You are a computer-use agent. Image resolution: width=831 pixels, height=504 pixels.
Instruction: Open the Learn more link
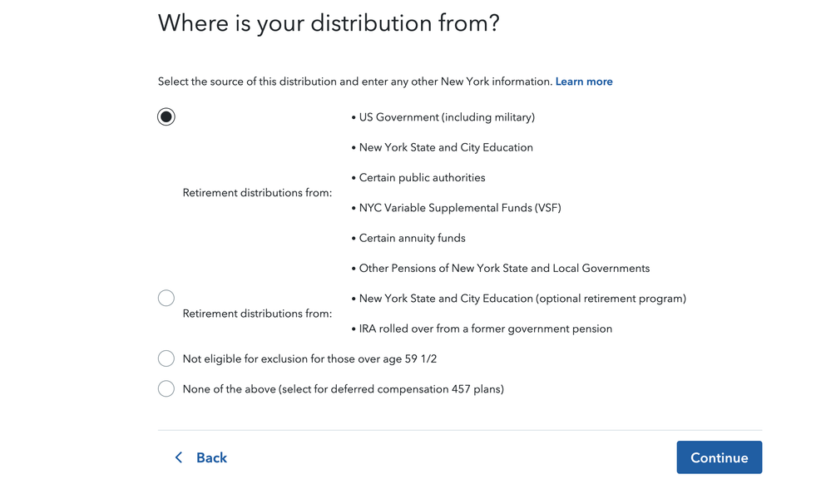[x=583, y=82]
